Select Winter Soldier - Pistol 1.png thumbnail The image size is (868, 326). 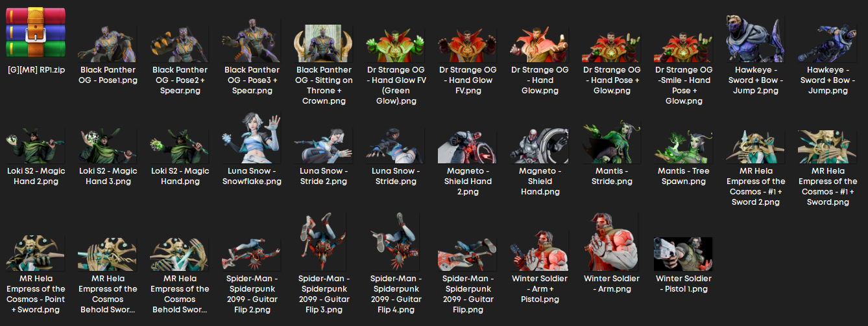coord(683,253)
